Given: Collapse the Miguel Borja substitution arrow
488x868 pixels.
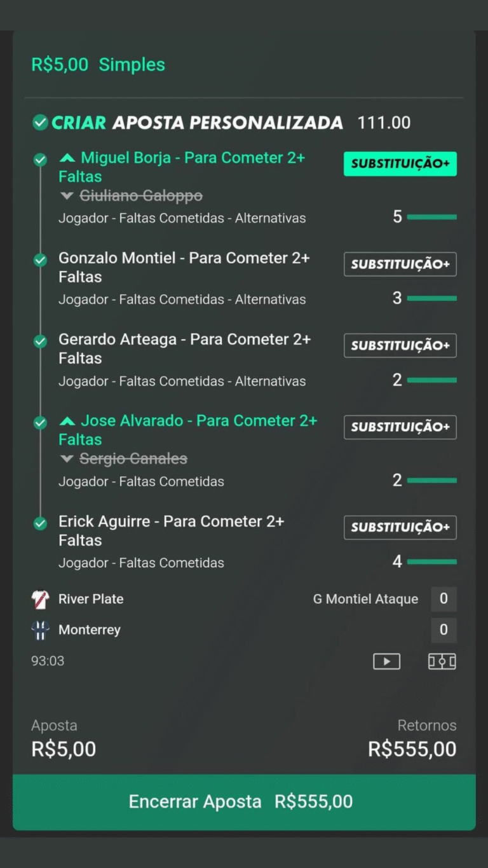Looking at the screenshot, I should tap(67, 158).
